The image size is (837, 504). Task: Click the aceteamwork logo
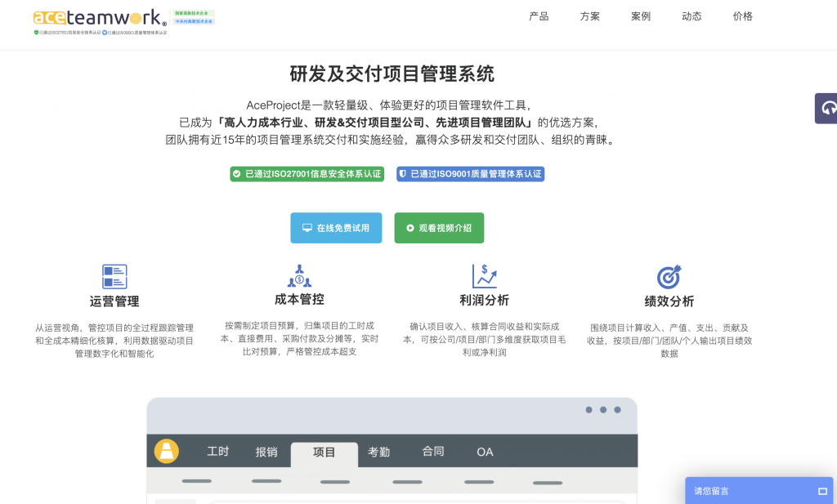[x=100, y=18]
